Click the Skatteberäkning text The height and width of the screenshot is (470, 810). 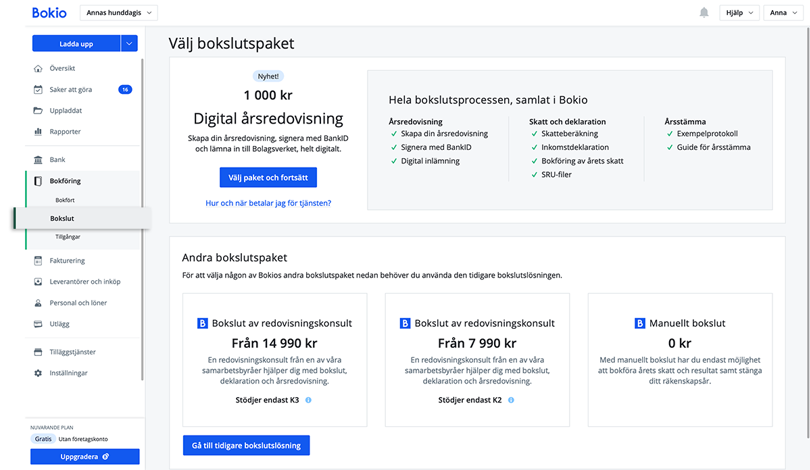[x=570, y=133]
